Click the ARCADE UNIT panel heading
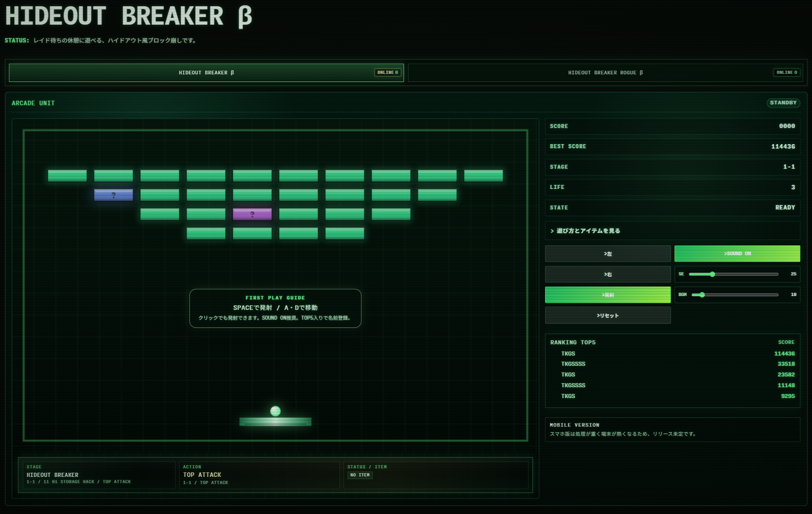This screenshot has height=514, width=812. pyautogui.click(x=33, y=103)
